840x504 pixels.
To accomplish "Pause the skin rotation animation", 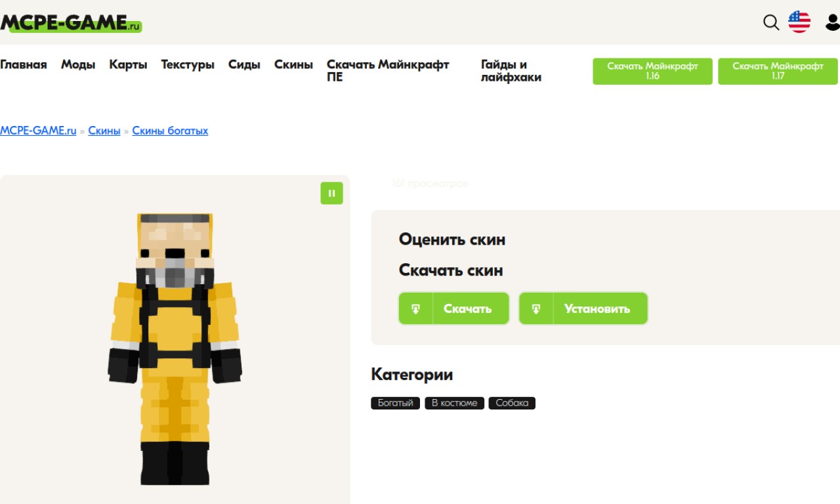I will pos(331,193).
